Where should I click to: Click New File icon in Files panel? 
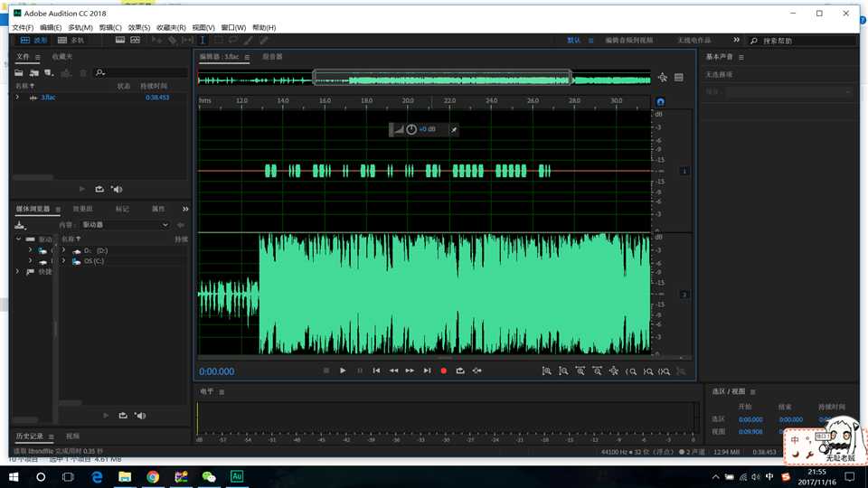click(49, 72)
